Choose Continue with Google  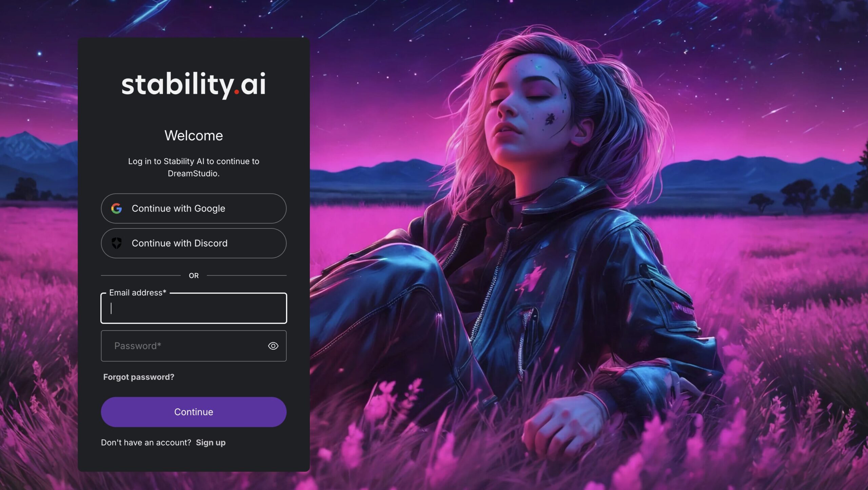(x=194, y=208)
